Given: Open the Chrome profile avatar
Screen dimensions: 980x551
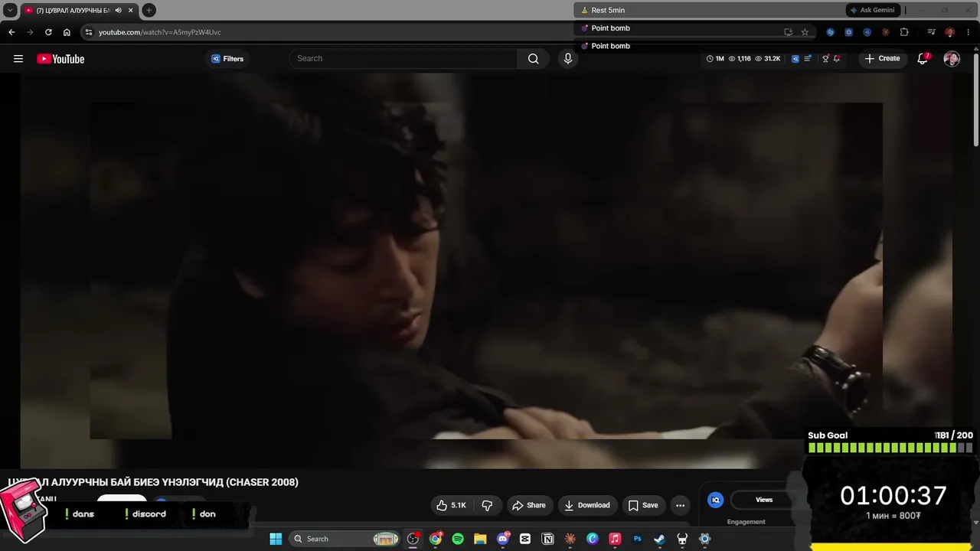Looking at the screenshot, I should [x=949, y=32].
